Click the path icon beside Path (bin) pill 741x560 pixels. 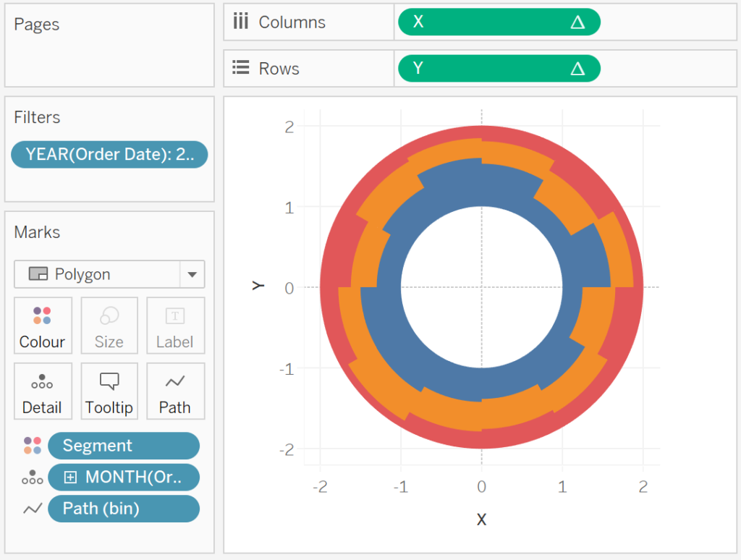[33, 509]
